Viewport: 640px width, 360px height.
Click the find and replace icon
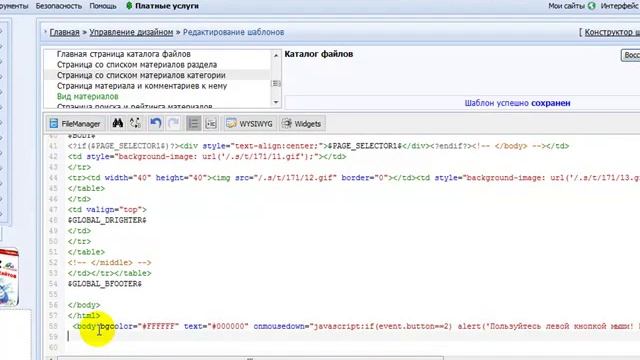click(x=135, y=123)
